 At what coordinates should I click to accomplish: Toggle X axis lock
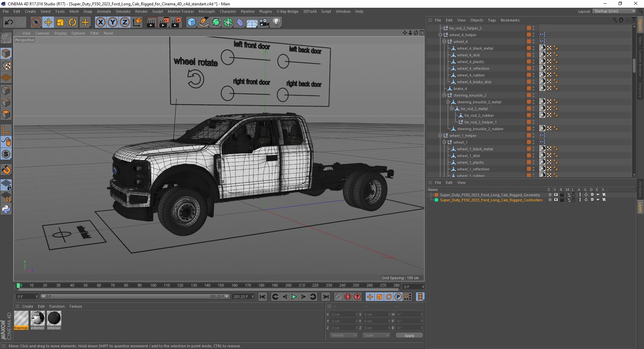100,22
